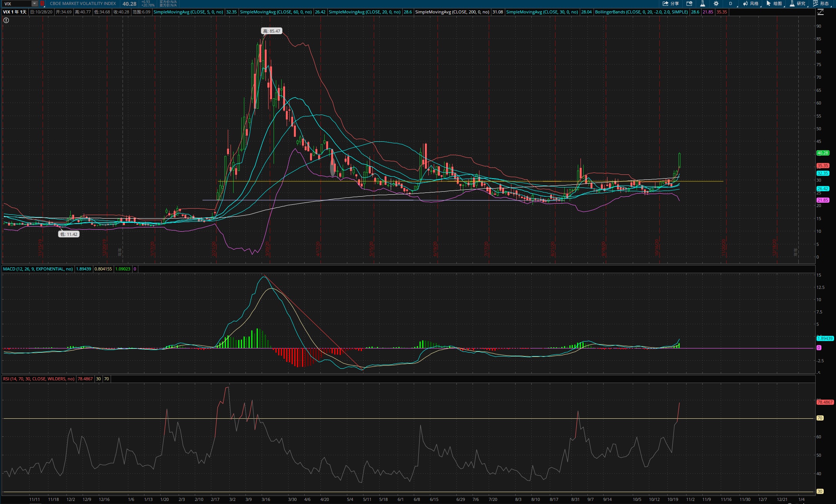Select the BollingerBands study label

(x=642, y=12)
